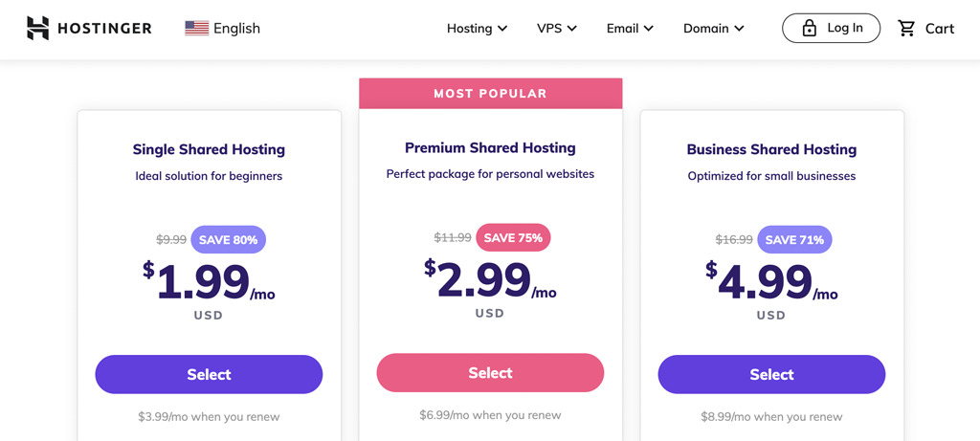Select the Single Shared Hosting plan
Viewport: 980px width, 441px height.
pyautogui.click(x=209, y=374)
